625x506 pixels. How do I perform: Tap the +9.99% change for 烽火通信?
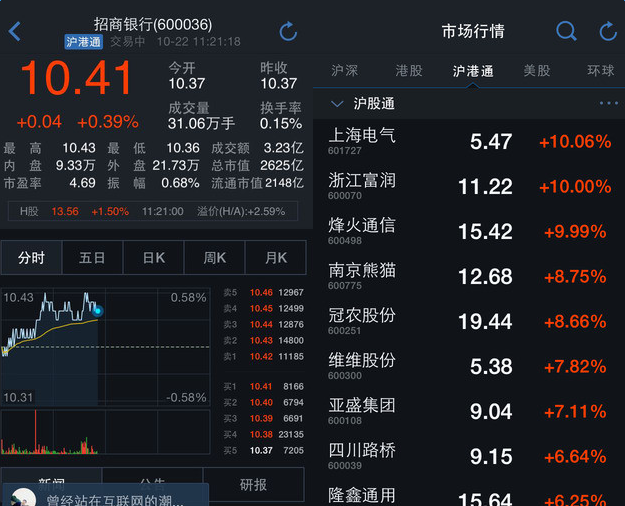575,232
